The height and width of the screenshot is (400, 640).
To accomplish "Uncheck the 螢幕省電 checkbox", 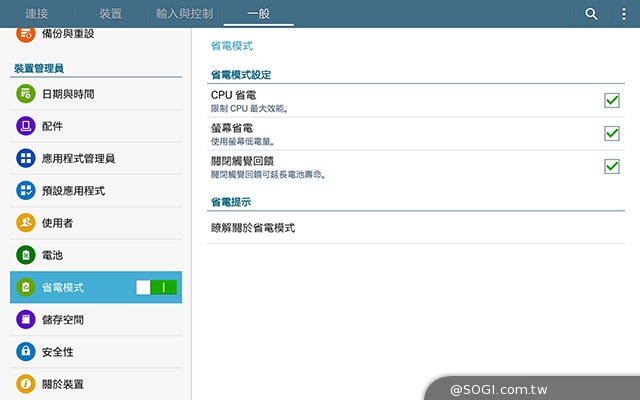I will 612,133.
